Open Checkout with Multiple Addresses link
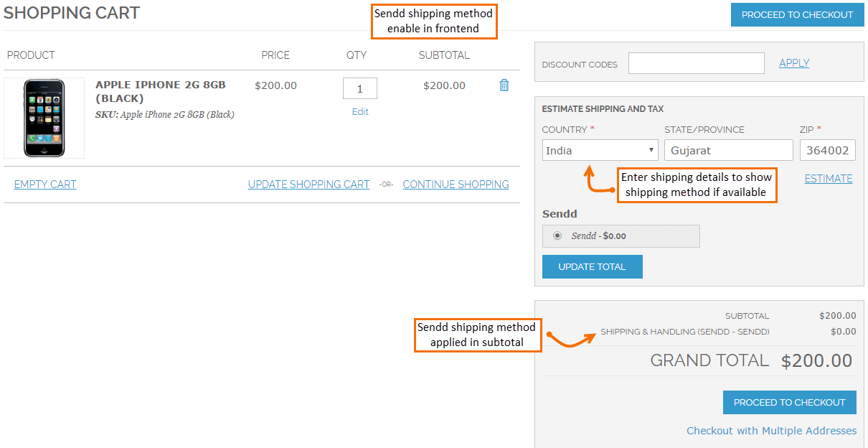 click(x=772, y=431)
